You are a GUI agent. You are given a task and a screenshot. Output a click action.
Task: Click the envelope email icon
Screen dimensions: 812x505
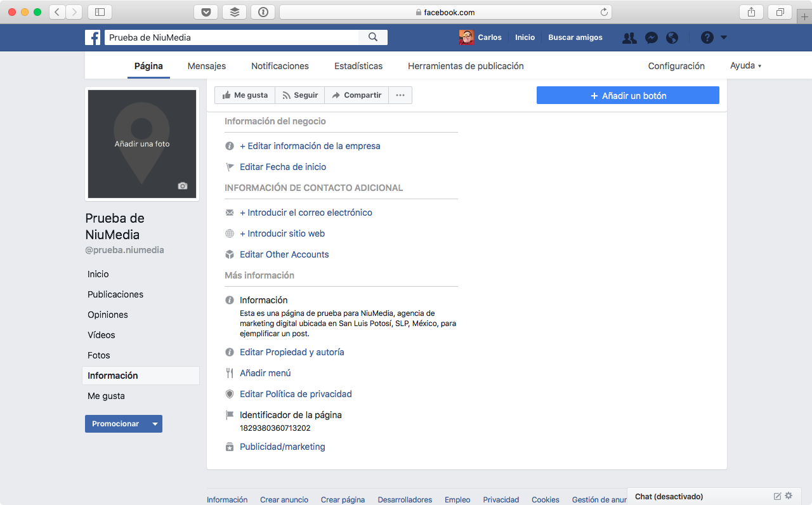tap(230, 213)
